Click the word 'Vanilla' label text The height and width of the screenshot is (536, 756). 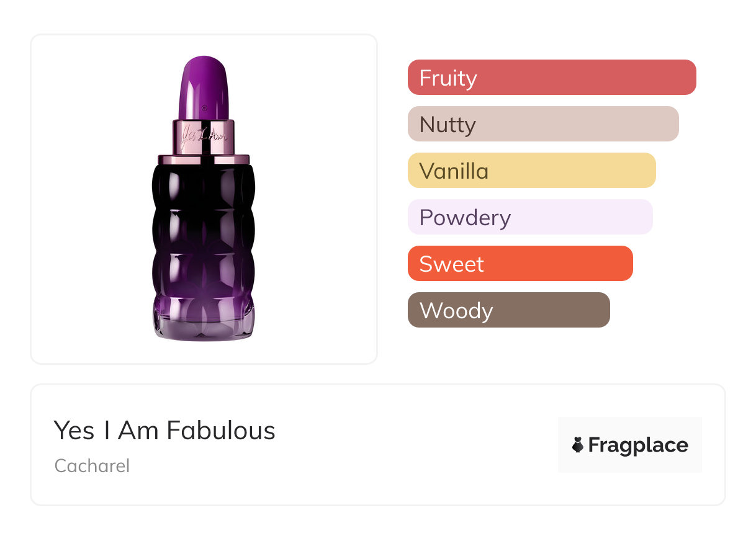pyautogui.click(x=454, y=171)
